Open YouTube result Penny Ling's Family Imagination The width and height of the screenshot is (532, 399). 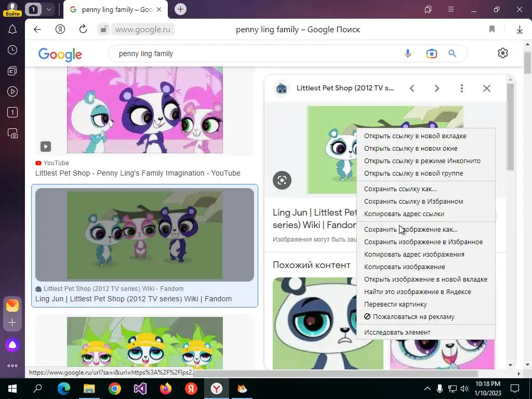[138, 174]
